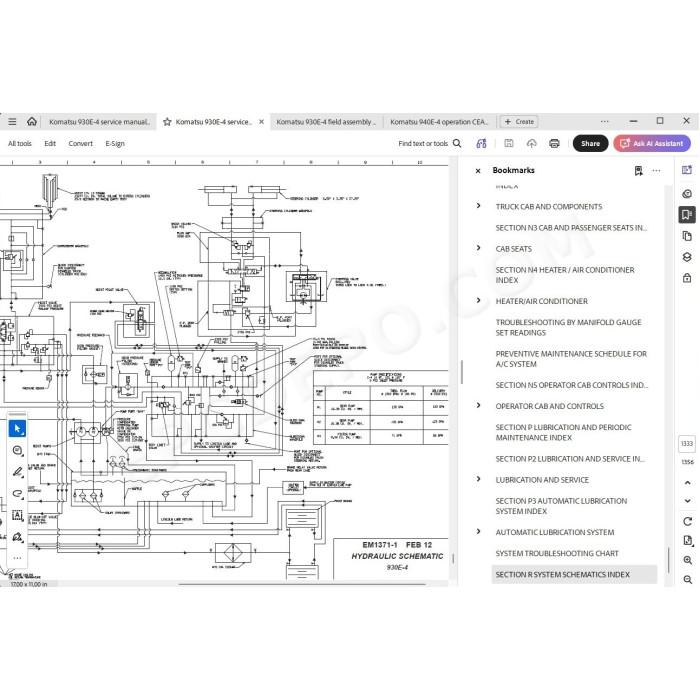
Task: Close the Bookmarks panel
Action: [x=478, y=171]
